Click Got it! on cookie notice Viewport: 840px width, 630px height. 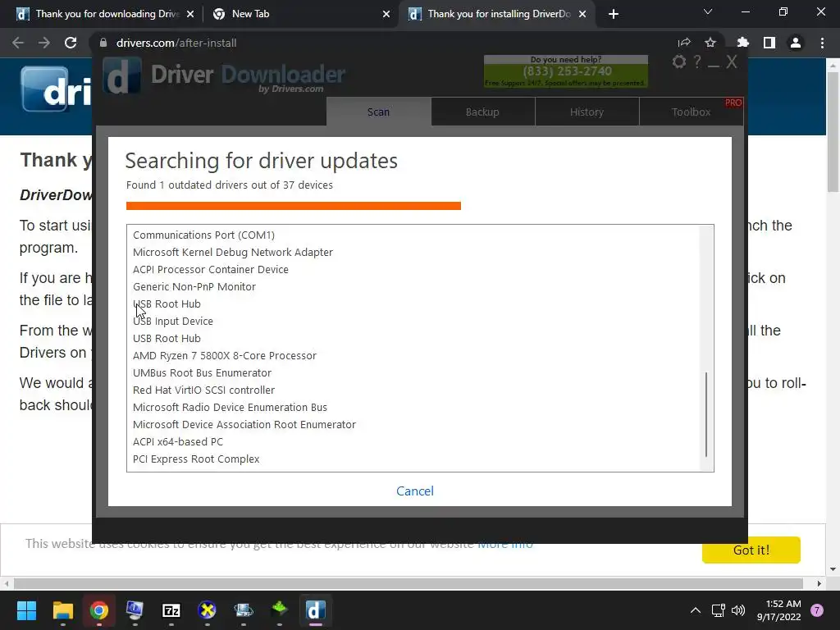(751, 550)
